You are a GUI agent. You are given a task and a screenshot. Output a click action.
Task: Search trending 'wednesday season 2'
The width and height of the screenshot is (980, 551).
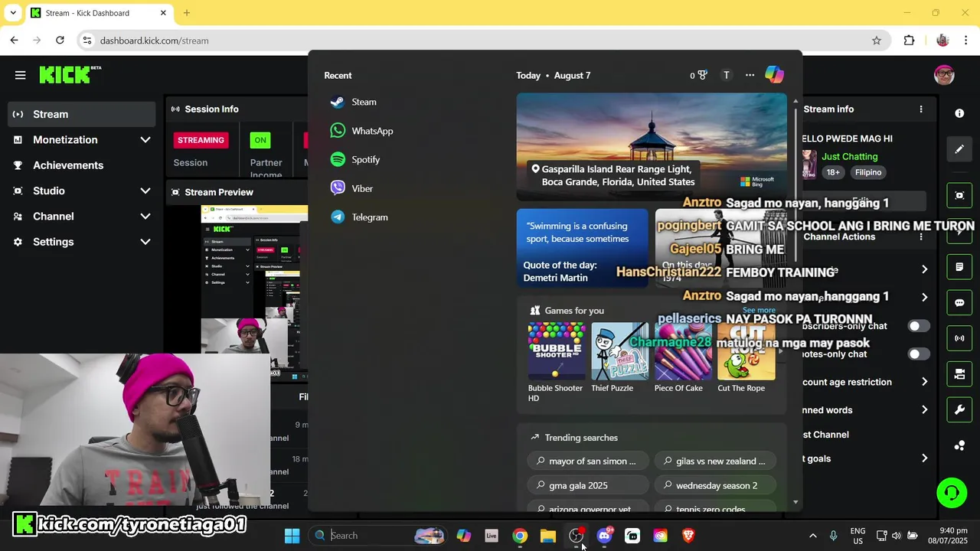click(x=717, y=485)
